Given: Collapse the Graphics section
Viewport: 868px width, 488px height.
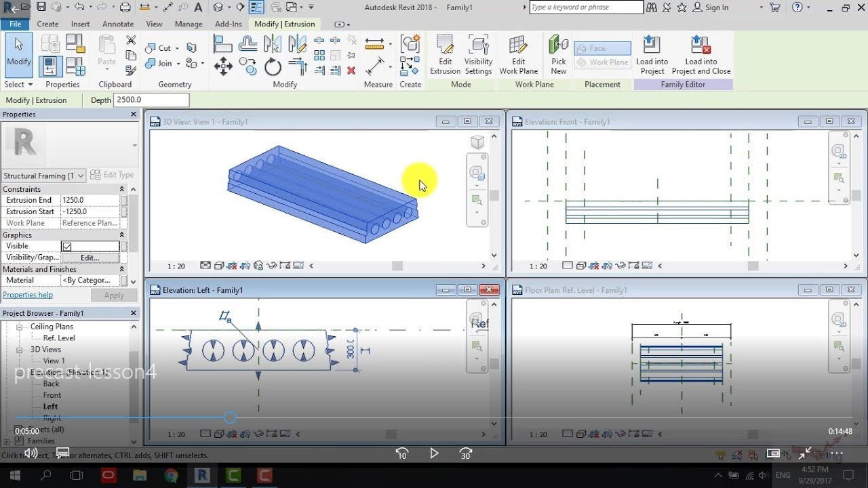Looking at the screenshot, I should [x=122, y=235].
